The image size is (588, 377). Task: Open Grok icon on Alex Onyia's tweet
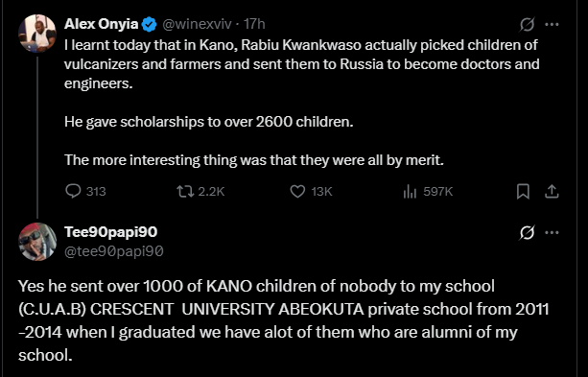coord(527,24)
